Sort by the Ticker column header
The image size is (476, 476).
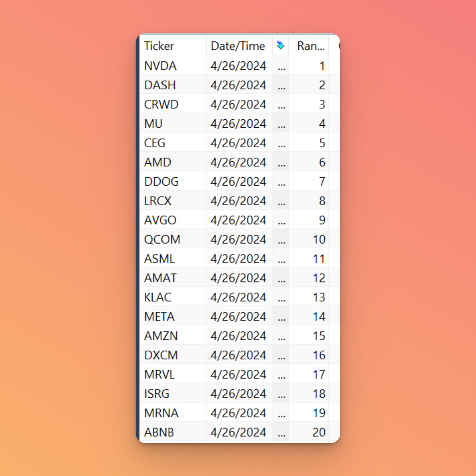[173, 45]
